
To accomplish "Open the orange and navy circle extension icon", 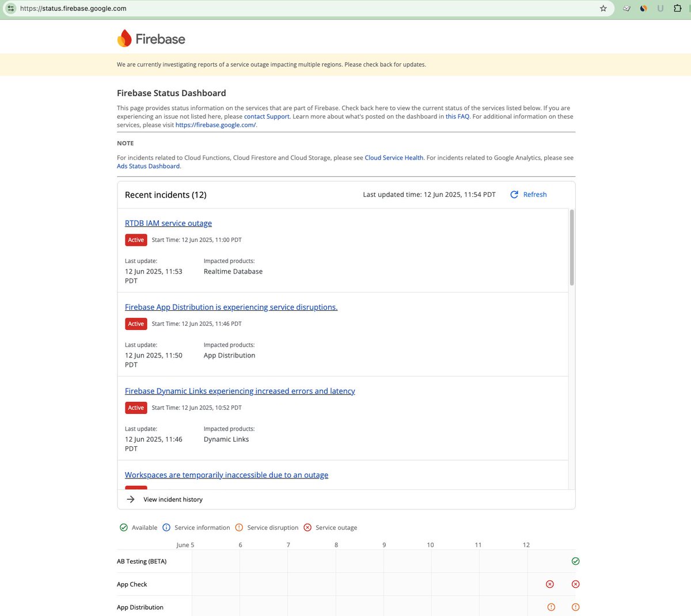I will pyautogui.click(x=643, y=9).
